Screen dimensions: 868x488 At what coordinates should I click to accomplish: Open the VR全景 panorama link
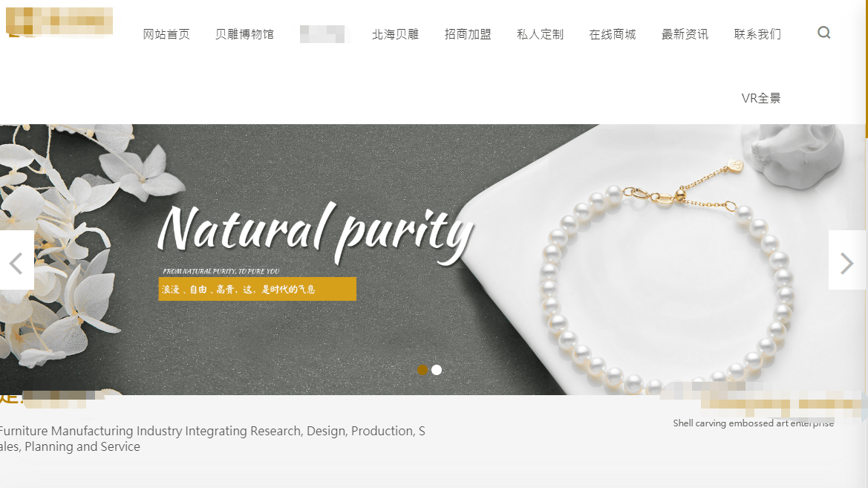[761, 98]
